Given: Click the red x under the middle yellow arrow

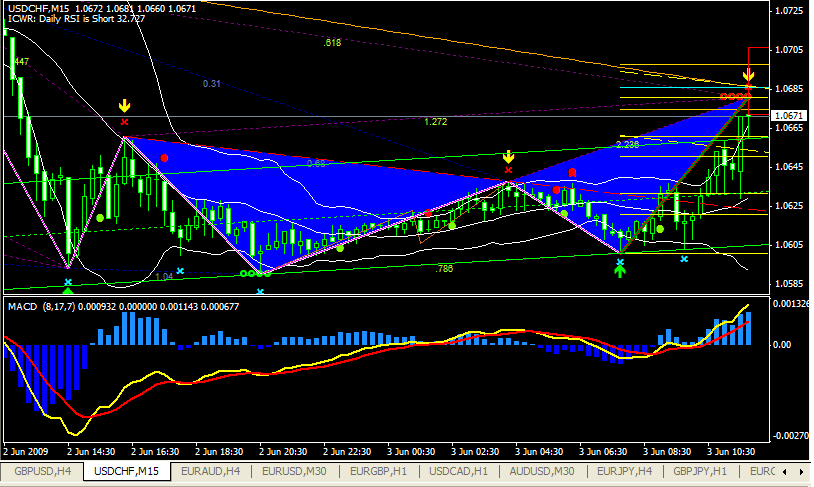Looking at the screenshot, I should (x=508, y=170).
